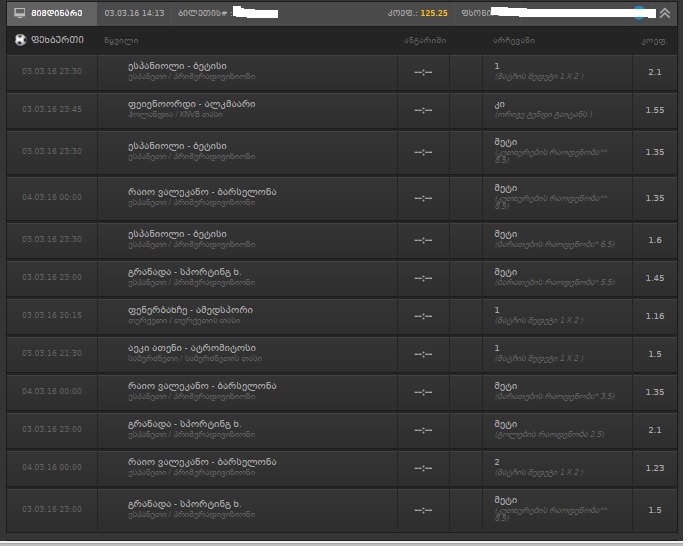The width and height of the screenshot is (696, 546).
Task: Click the odds value 1.16
Action: click(x=655, y=316)
